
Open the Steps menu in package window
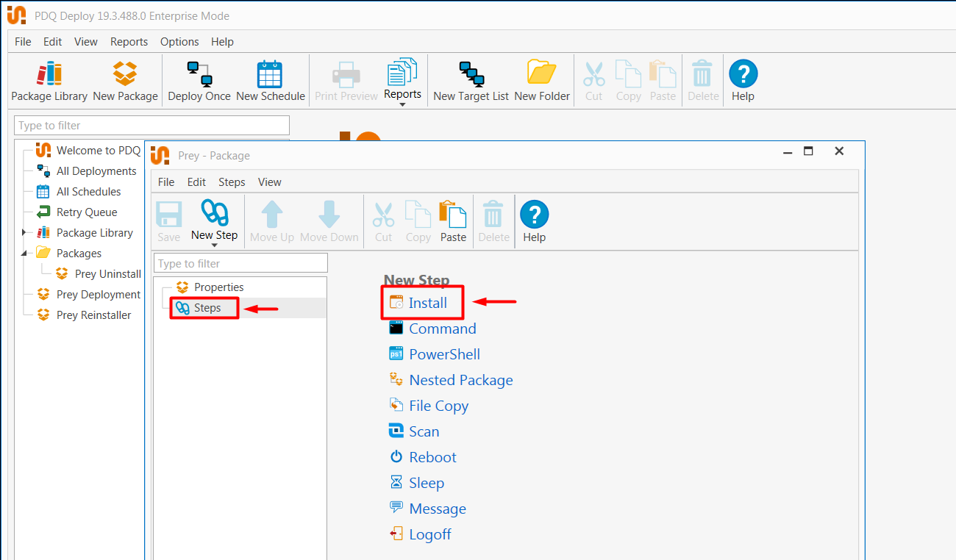pyautogui.click(x=232, y=182)
